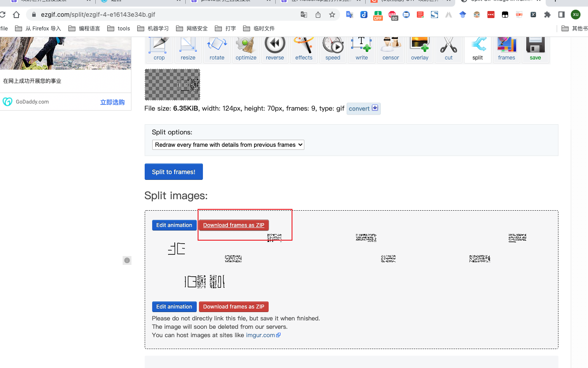This screenshot has width=588, height=368.
Task: Reload the page
Action: 2,15
